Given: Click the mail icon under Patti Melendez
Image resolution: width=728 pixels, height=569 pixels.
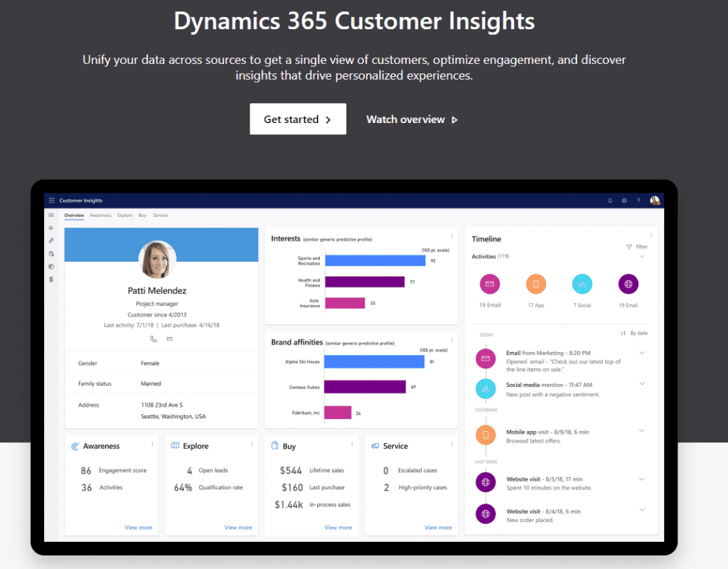Looking at the screenshot, I should 169,339.
